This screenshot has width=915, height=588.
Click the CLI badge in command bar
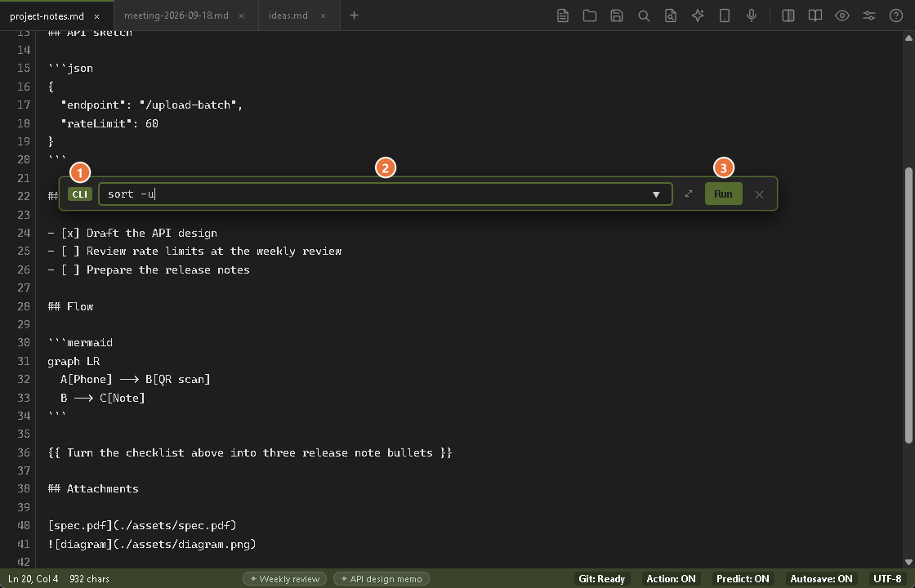point(80,194)
